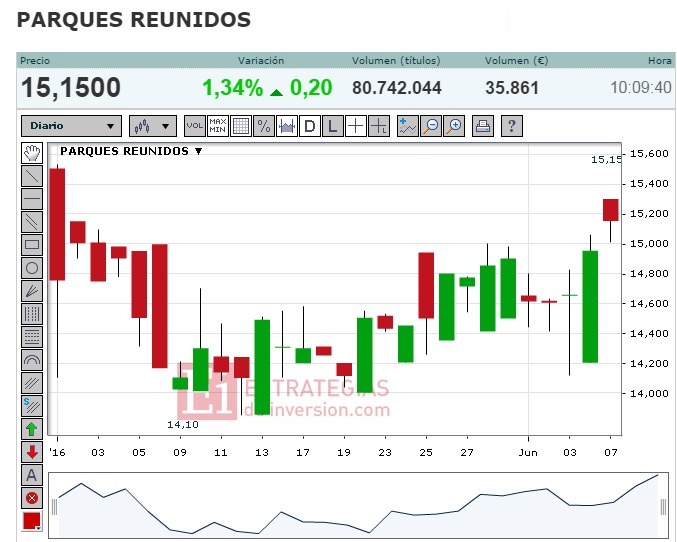Grab the left handle of range slider
This screenshot has width=677, height=542.
click(x=54, y=507)
